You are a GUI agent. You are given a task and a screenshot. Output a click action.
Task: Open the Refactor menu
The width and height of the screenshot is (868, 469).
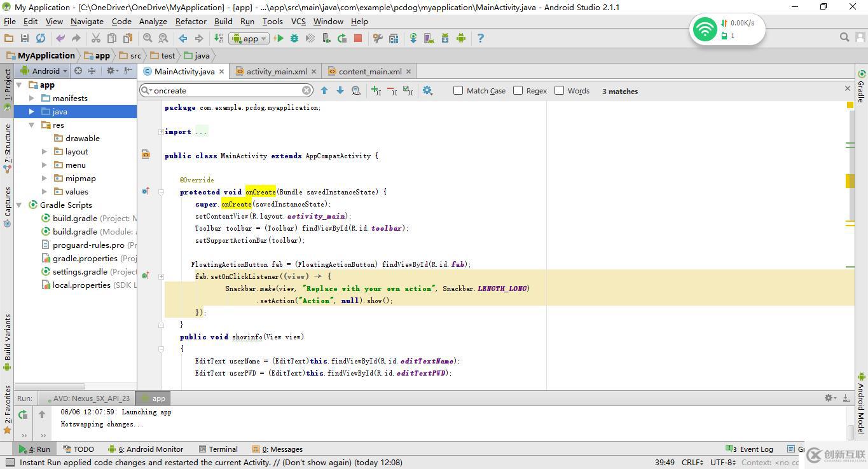point(191,21)
